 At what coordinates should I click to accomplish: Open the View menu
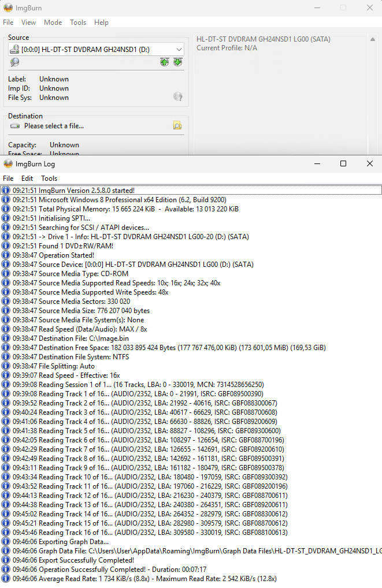pyautogui.click(x=28, y=23)
